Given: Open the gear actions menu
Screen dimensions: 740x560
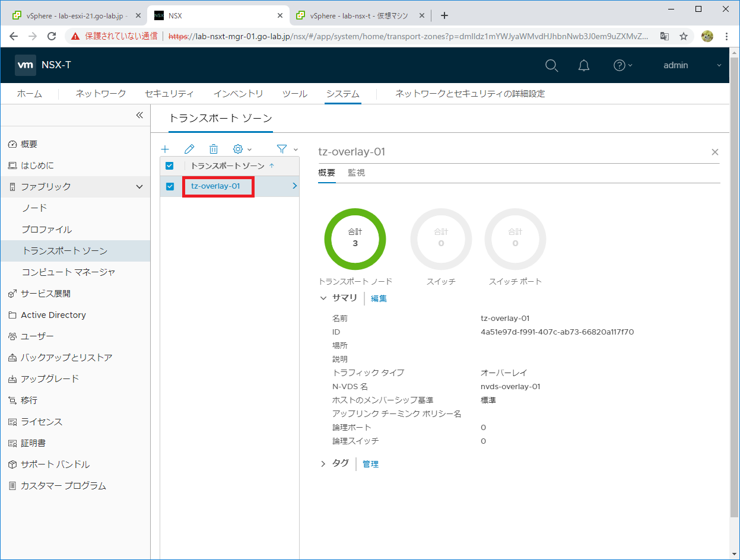Looking at the screenshot, I should click(242, 149).
